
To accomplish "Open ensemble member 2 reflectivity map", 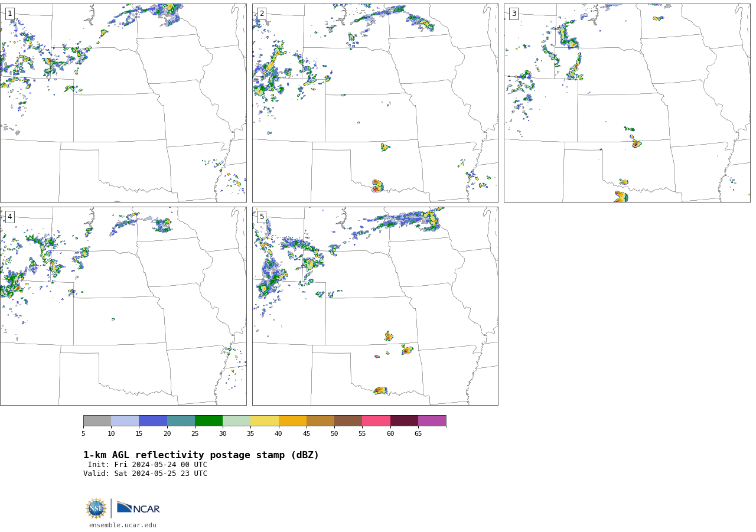I will [375, 103].
